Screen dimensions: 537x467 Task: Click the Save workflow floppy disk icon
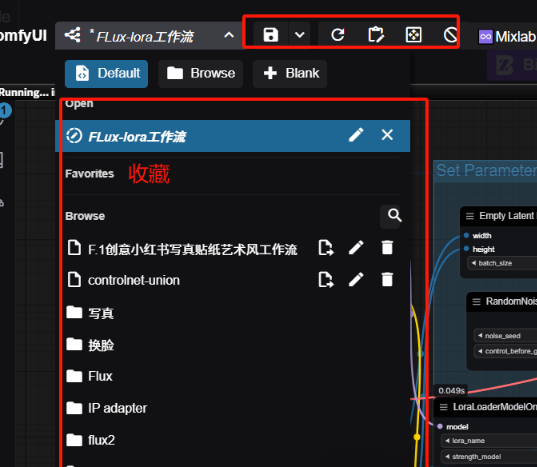pos(271,35)
